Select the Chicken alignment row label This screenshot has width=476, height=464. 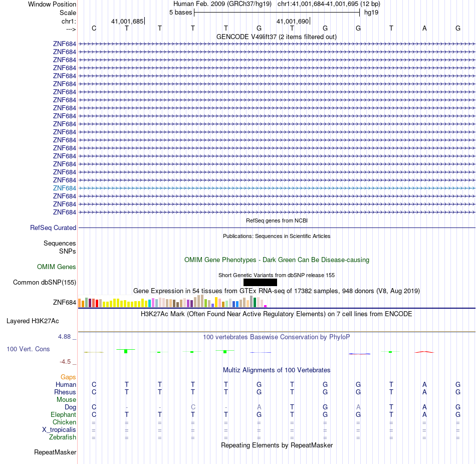click(64, 422)
